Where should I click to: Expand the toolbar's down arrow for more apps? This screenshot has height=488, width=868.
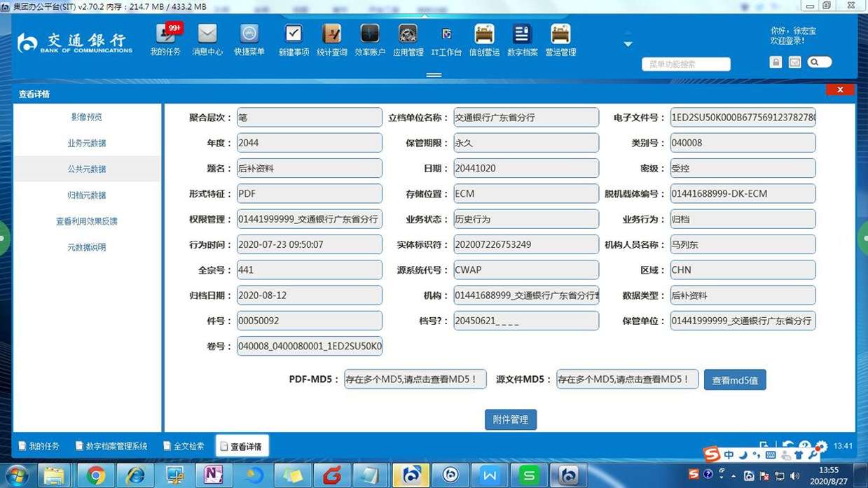tap(628, 44)
